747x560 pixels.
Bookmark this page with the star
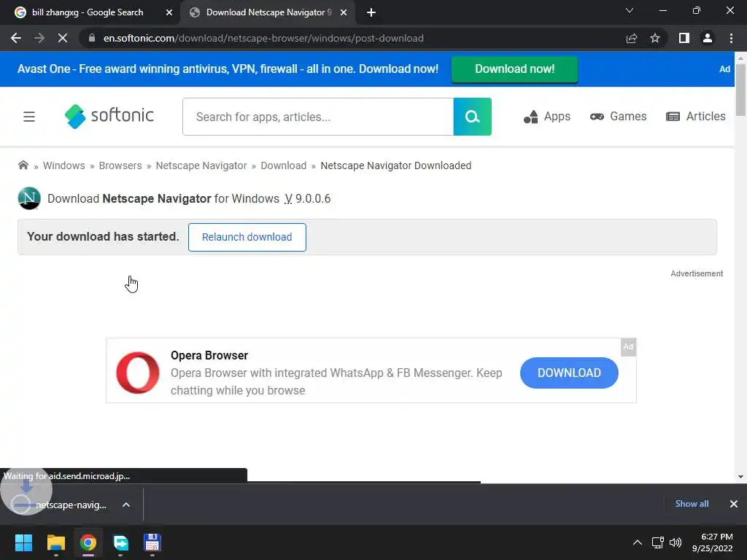(655, 38)
